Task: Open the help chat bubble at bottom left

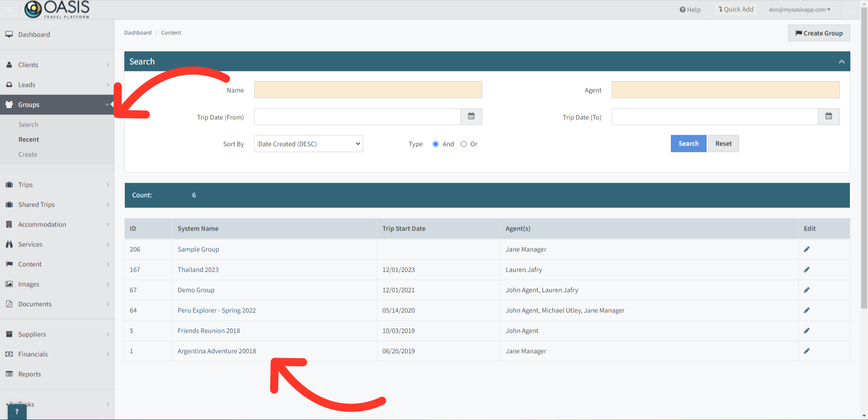Action: [17, 411]
